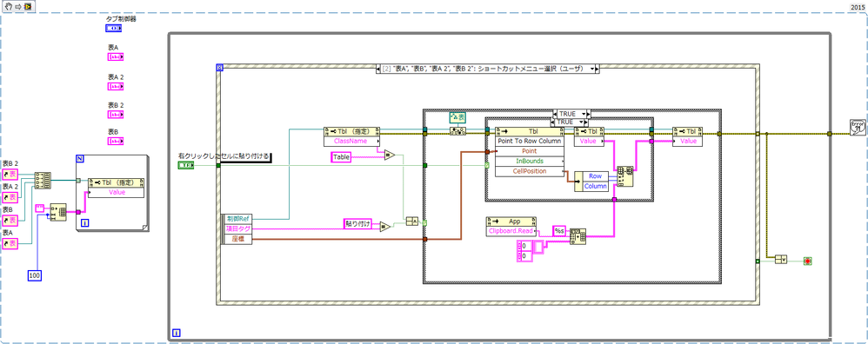
Task: Open the event case selector dropdown
Action: 592,69
